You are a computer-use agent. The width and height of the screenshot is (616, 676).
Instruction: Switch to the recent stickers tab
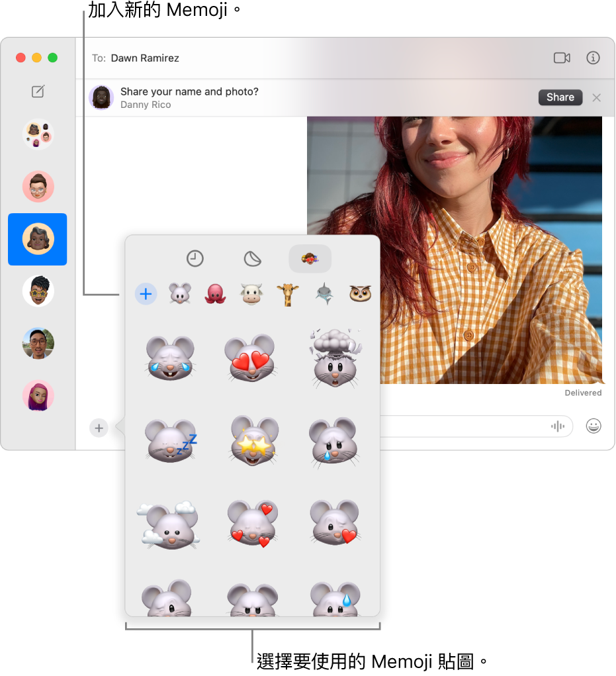click(x=195, y=259)
